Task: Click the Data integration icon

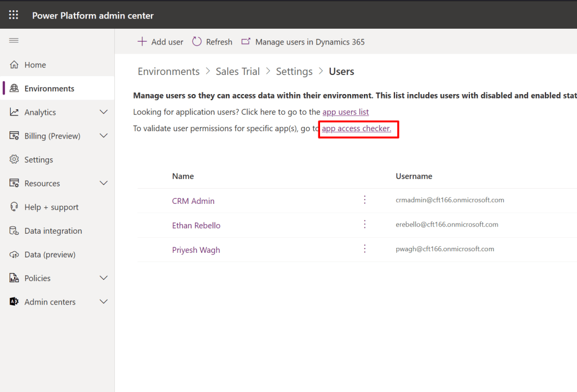Action: (14, 230)
